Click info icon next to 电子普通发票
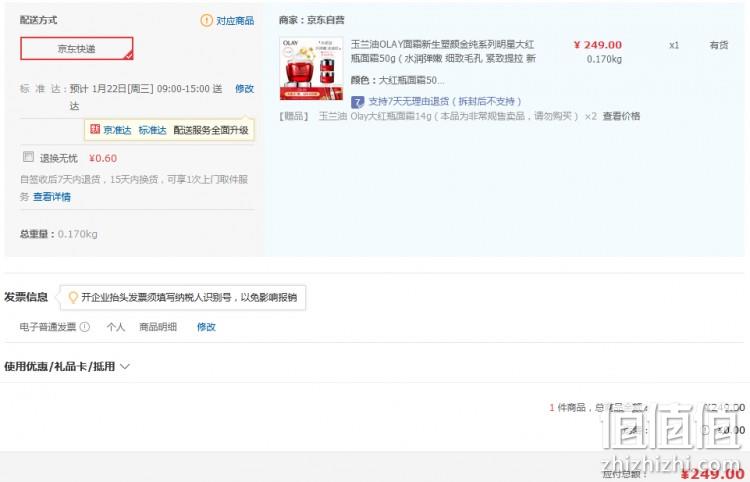The image size is (750, 482). pos(85,327)
